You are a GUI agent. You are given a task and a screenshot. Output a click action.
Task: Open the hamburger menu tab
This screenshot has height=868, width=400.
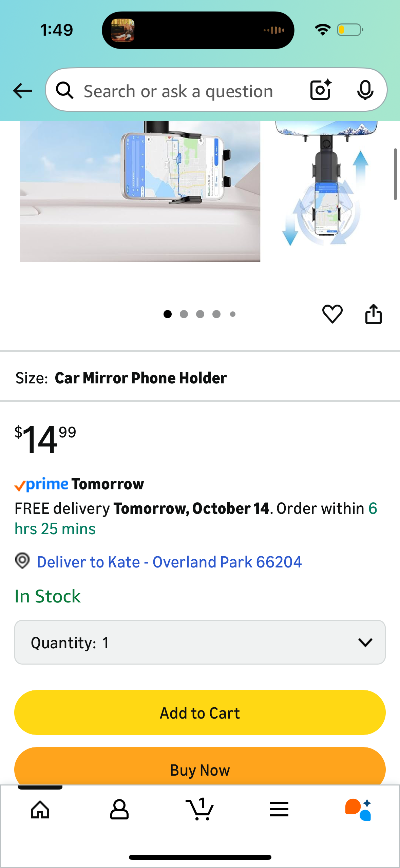(x=279, y=810)
